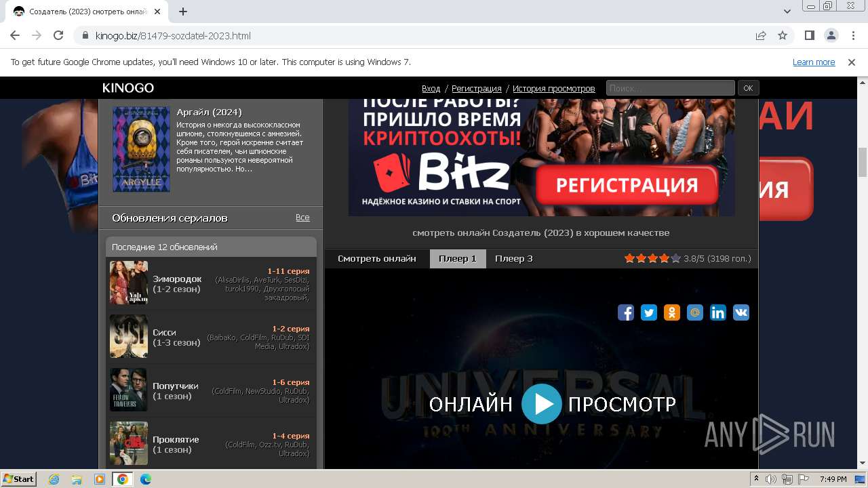
Task: Switch to the Плеер 1 tab
Action: click(458, 258)
